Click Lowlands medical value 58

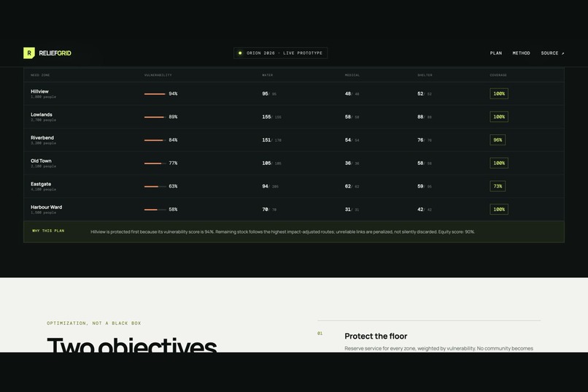coord(348,117)
